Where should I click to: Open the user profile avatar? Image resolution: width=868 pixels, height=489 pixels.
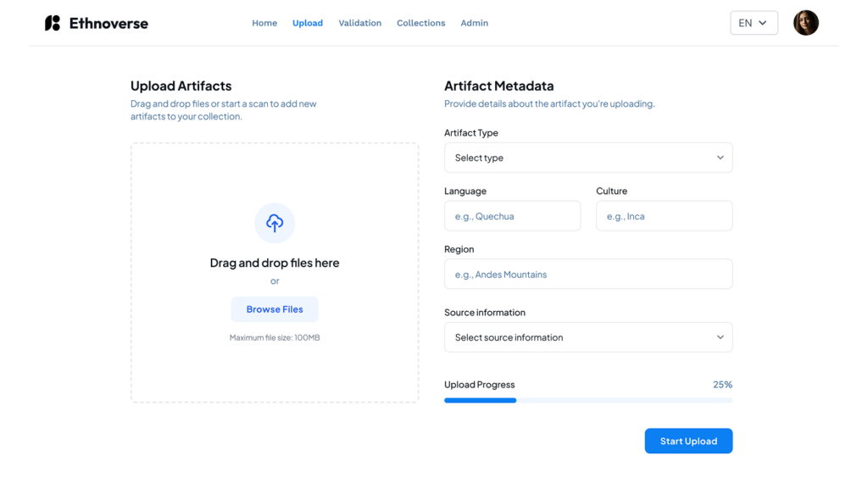click(805, 23)
